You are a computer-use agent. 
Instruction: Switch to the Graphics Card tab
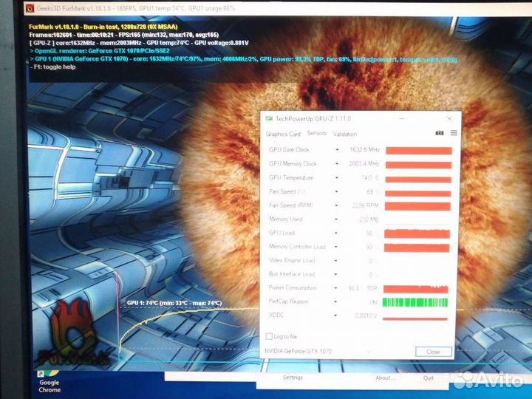[x=283, y=134]
